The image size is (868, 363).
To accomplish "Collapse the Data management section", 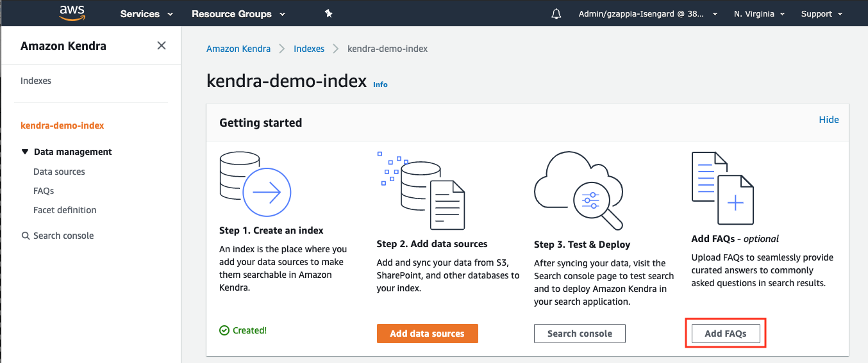I will [x=25, y=152].
